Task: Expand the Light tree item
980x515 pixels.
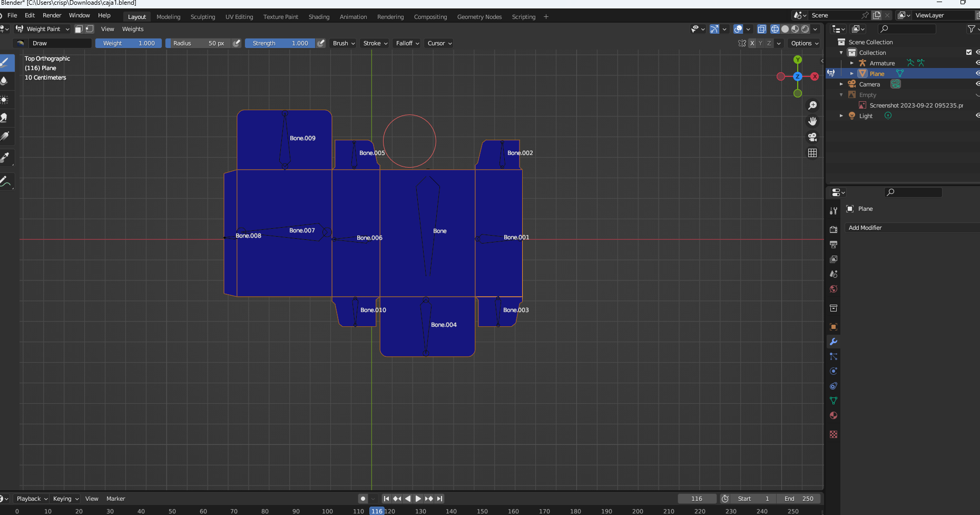Action: click(841, 115)
